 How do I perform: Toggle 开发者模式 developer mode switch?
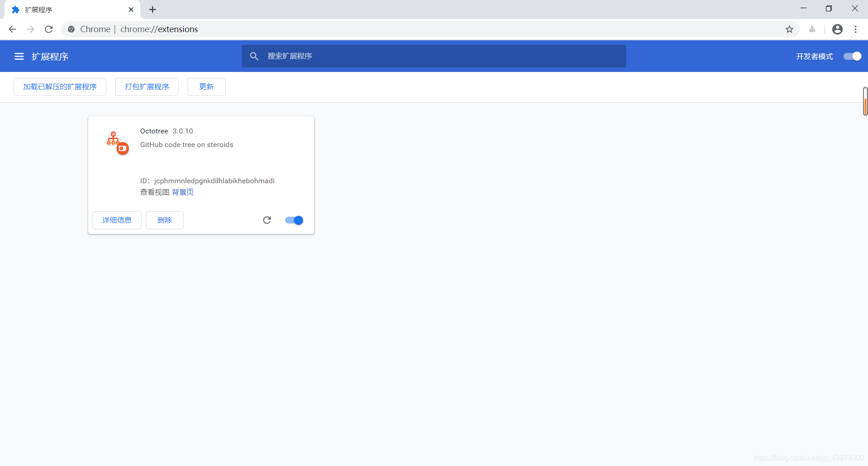tap(852, 56)
